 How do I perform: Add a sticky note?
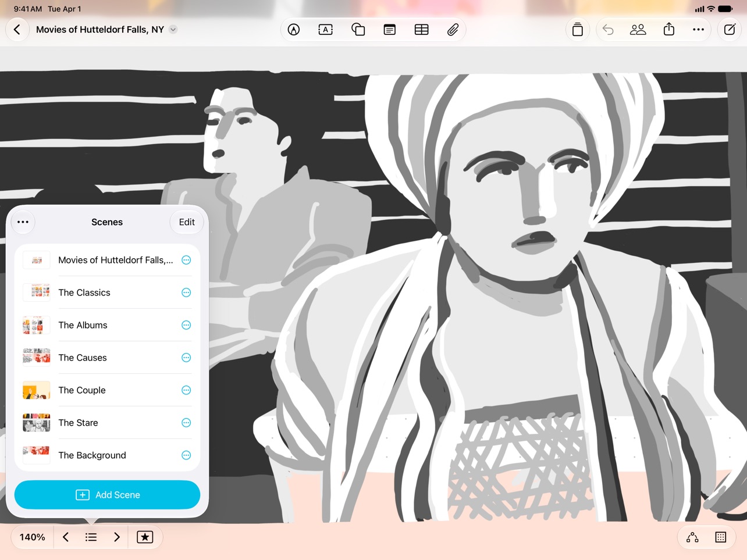pos(390,30)
